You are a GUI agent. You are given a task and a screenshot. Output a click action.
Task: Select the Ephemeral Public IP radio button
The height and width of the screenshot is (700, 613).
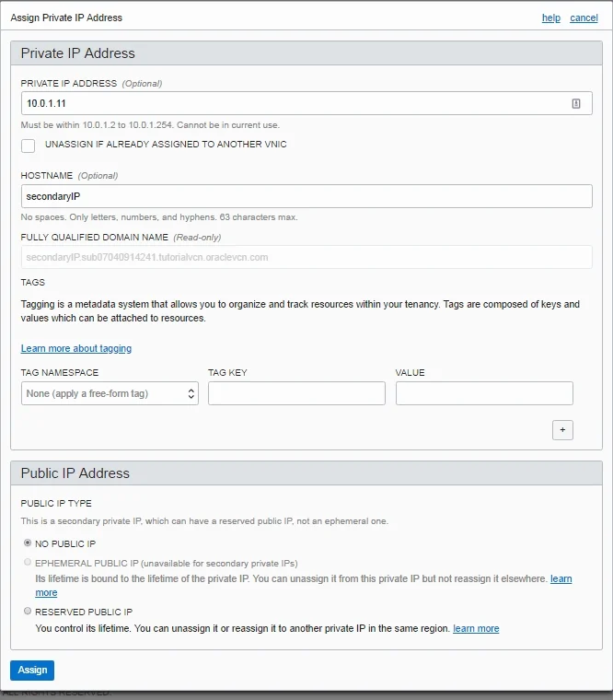(28, 562)
